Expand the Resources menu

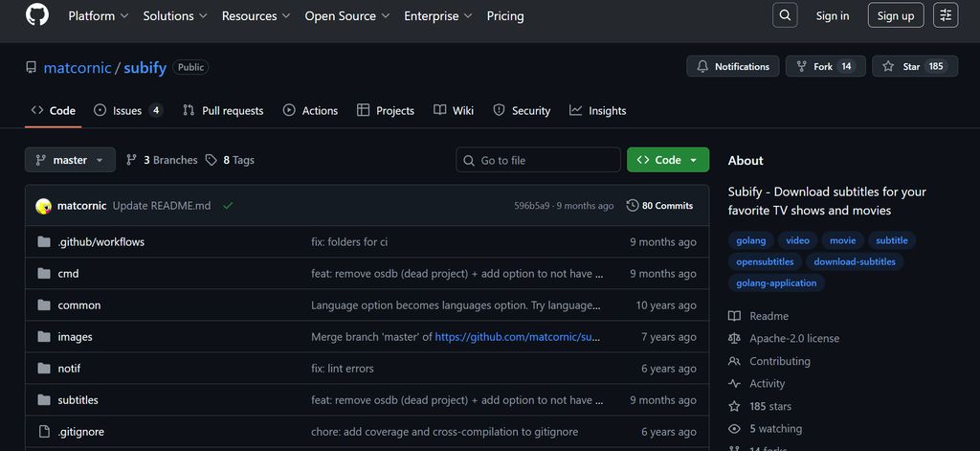tap(256, 16)
